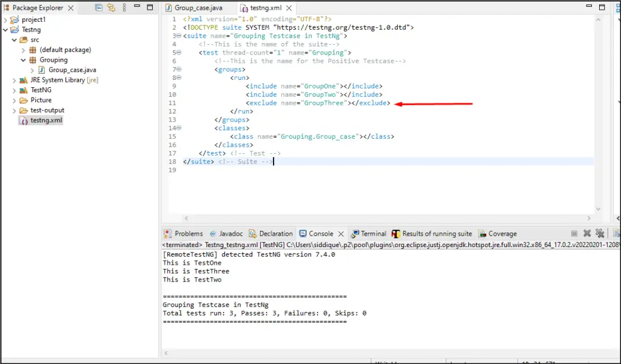The height and width of the screenshot is (364, 621).
Task: Click the (default package) icon
Action: [x=33, y=50]
